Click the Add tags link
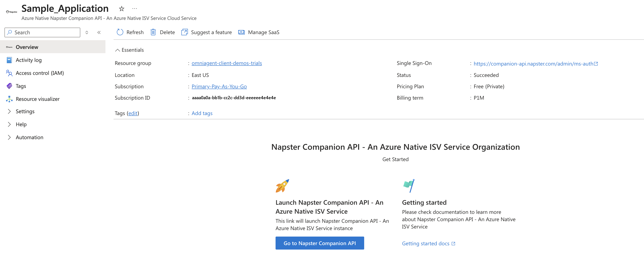This screenshot has height=267, width=644. click(x=202, y=113)
